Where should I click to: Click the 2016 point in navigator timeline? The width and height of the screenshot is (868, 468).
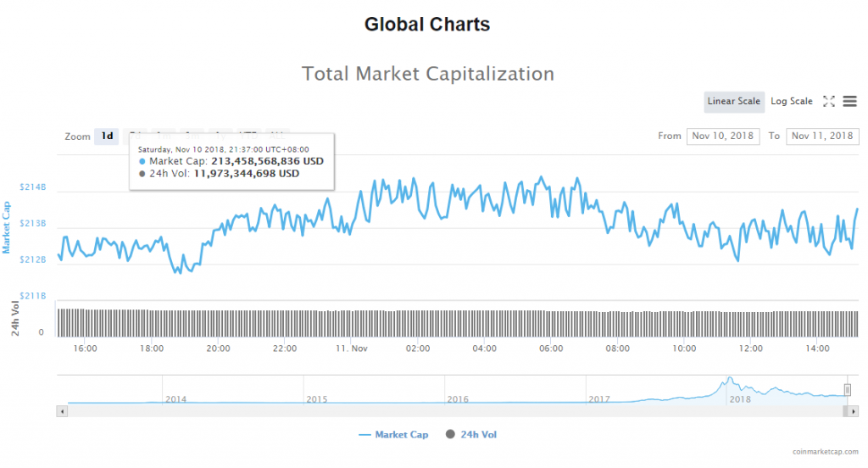pyautogui.click(x=458, y=398)
